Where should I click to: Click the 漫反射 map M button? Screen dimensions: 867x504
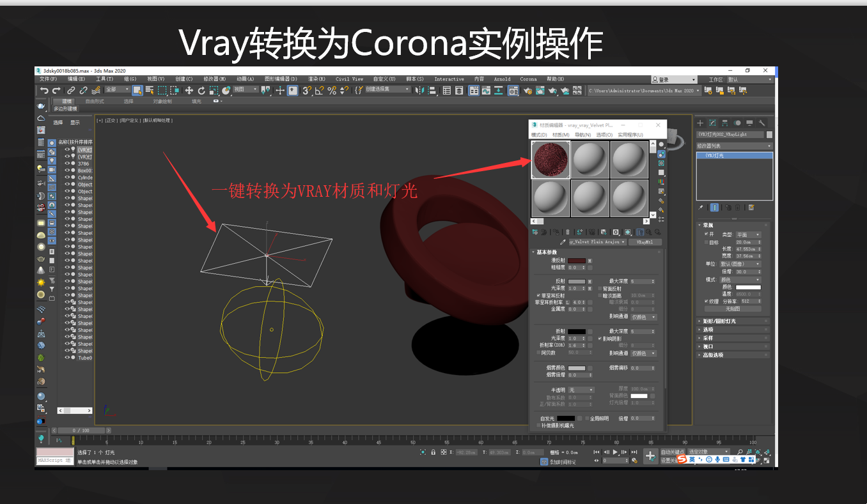coord(590,261)
